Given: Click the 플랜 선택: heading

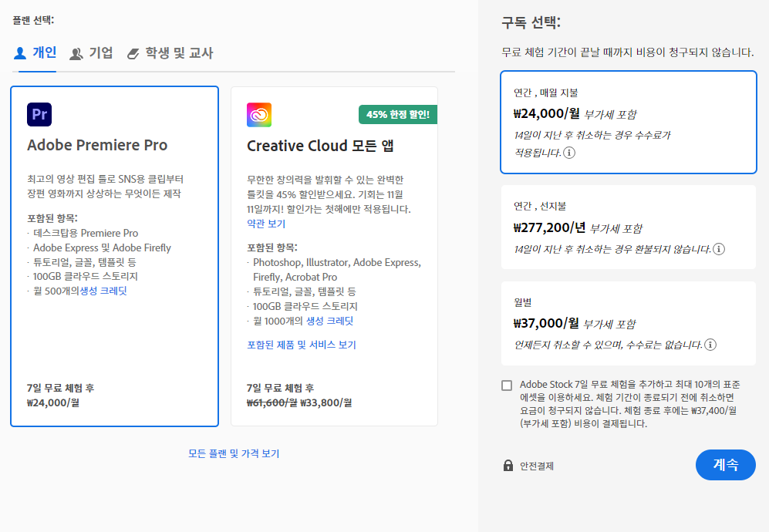Looking at the screenshot, I should pos(33,20).
